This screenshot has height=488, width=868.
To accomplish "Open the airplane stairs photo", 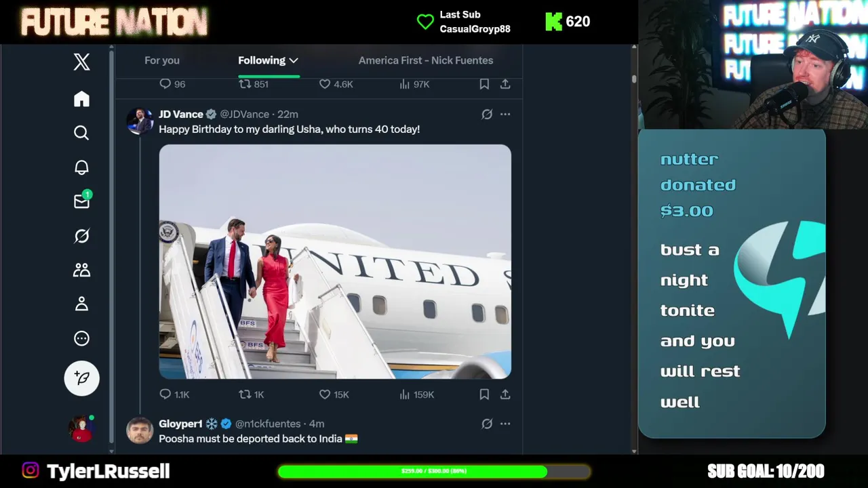I will (335, 261).
